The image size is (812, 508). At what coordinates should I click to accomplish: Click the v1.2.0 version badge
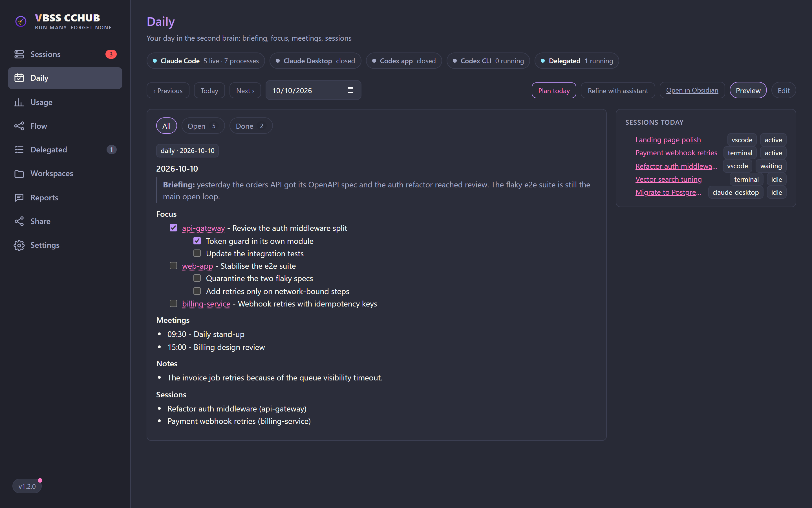tap(27, 486)
